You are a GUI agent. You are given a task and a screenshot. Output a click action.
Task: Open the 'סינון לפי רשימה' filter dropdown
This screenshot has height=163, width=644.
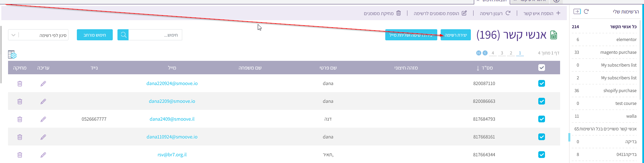pyautogui.click(x=38, y=35)
